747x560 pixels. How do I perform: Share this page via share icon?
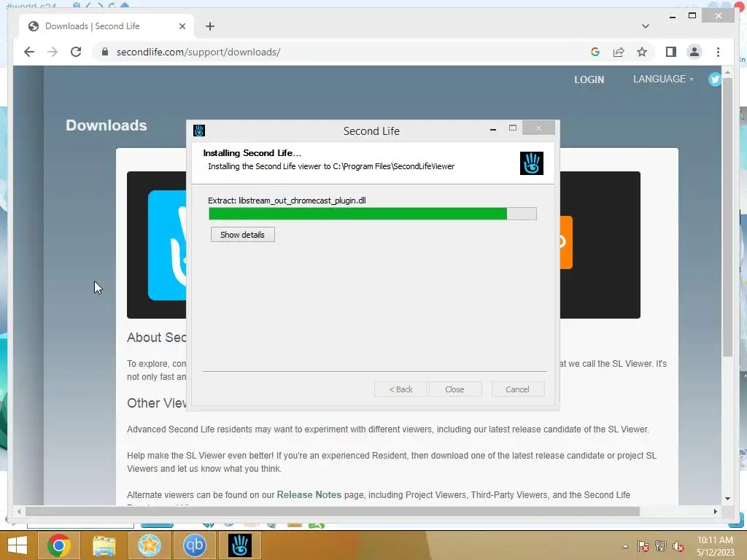click(619, 52)
